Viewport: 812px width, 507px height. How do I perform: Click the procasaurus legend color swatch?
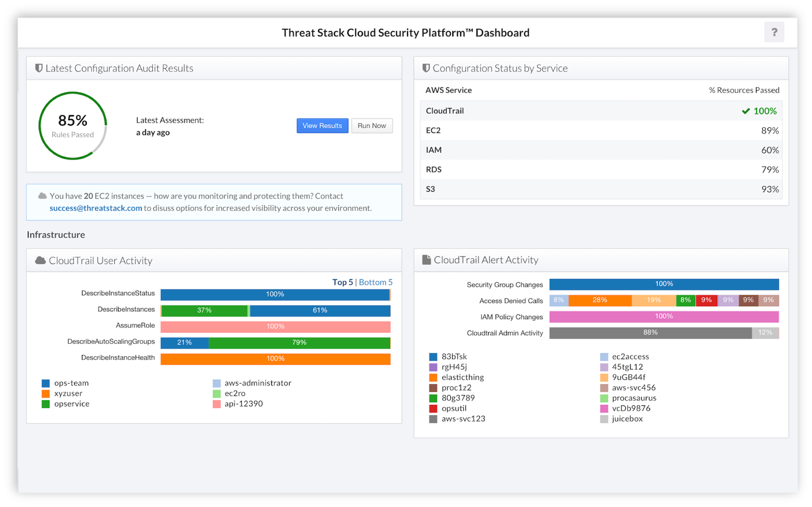coord(604,398)
